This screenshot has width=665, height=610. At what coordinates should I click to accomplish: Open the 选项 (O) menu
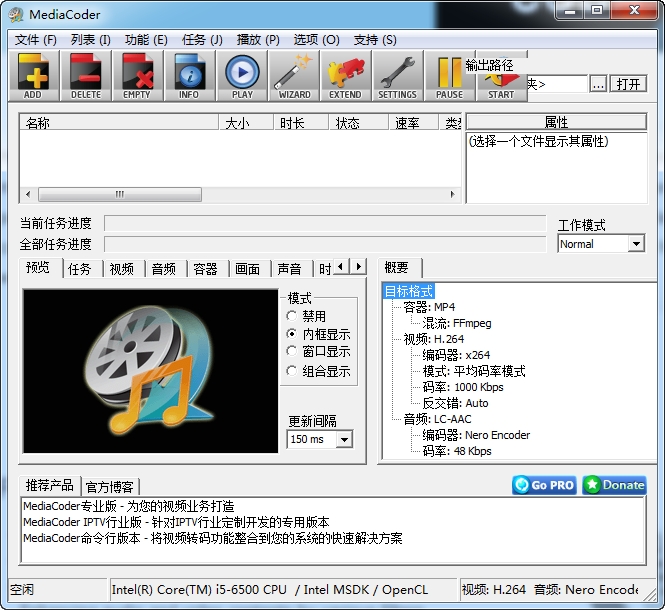(x=317, y=40)
